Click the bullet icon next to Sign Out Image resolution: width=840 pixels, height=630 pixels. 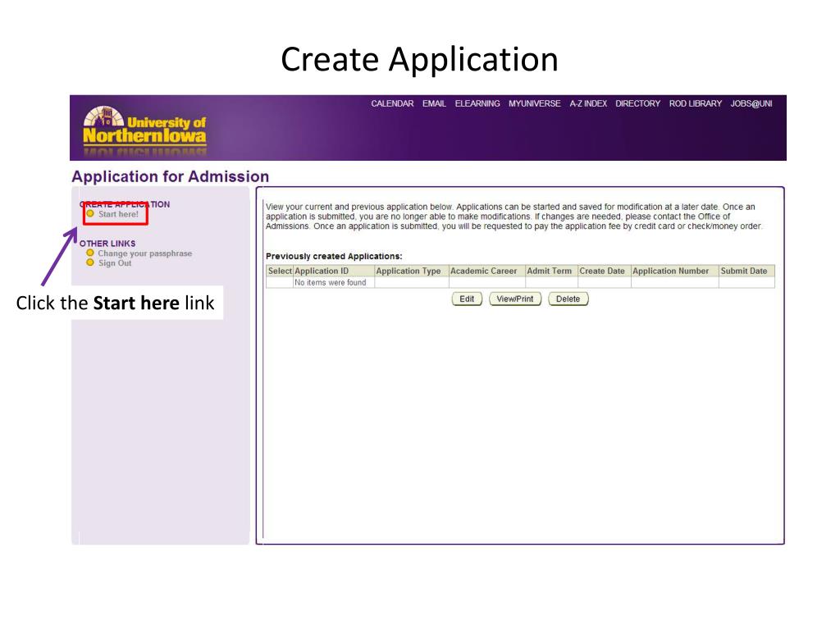(90, 262)
